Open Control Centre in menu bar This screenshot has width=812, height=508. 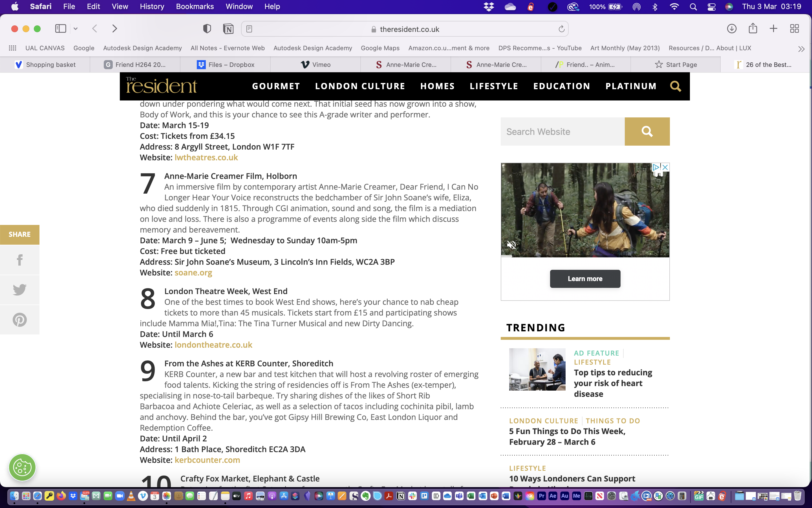tap(711, 6)
